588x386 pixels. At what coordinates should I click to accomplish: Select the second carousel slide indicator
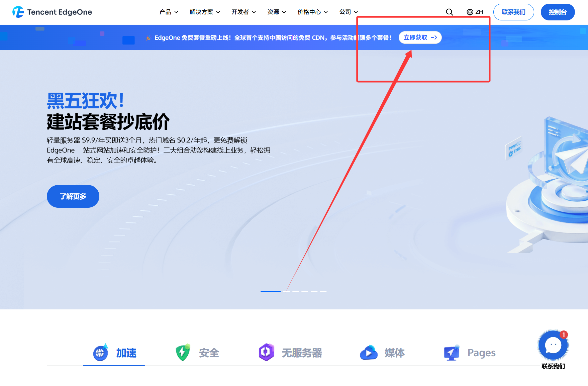pyautogui.click(x=286, y=291)
